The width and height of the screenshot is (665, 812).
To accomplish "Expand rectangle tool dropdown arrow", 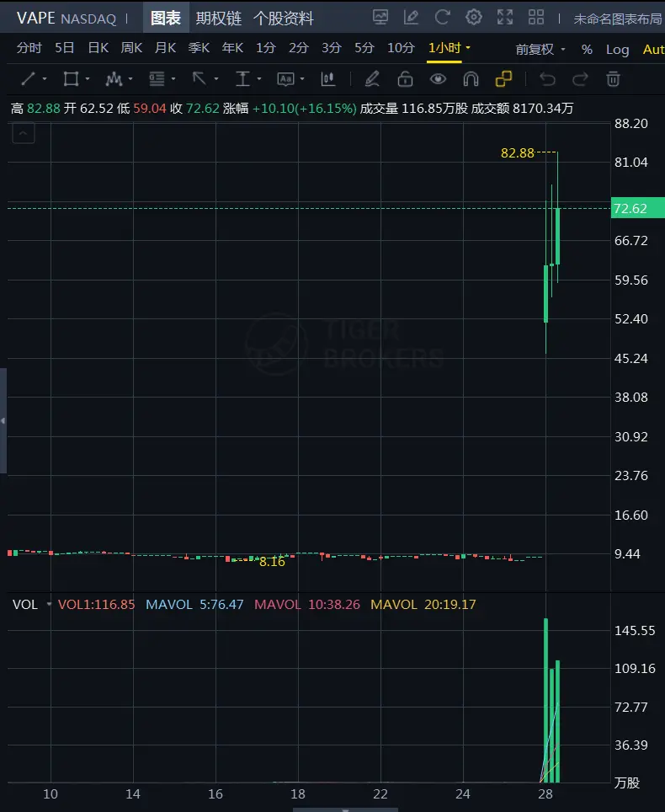I will tap(88, 78).
